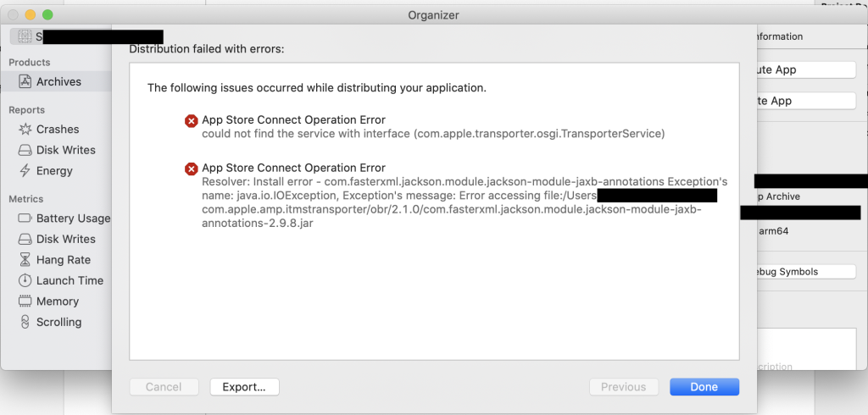Click the Launch Time clock icon
The width and height of the screenshot is (868, 415).
click(24, 280)
